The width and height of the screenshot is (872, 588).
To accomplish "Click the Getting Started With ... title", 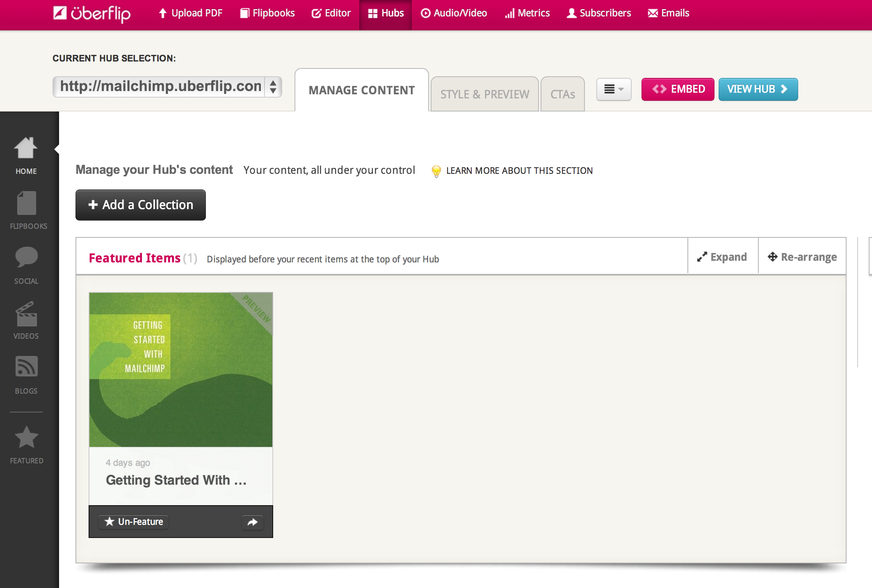I will [x=176, y=480].
